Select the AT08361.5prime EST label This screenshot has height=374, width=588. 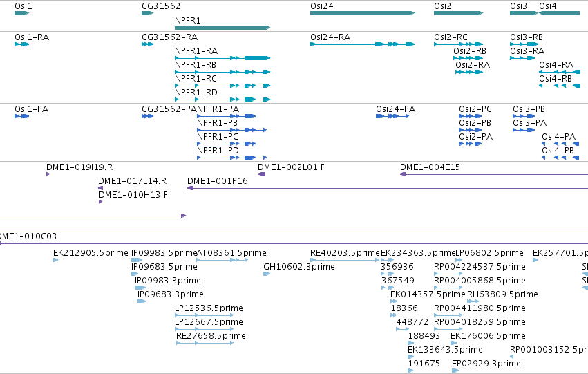click(x=231, y=253)
